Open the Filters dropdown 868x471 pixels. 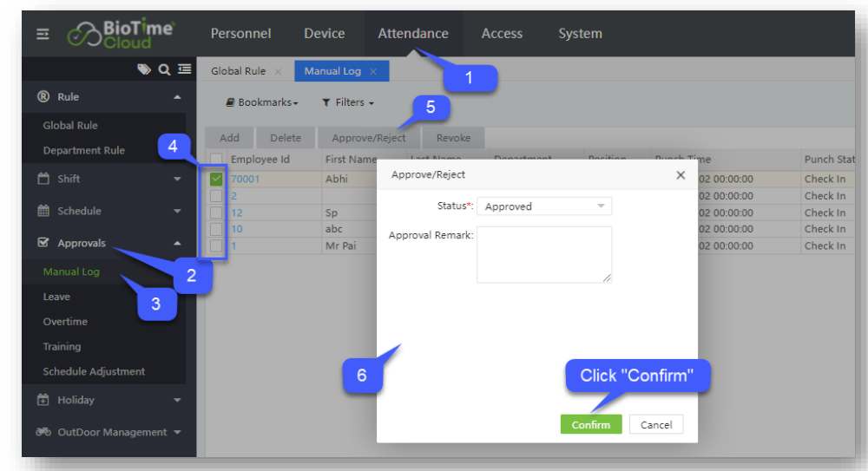pos(348,102)
